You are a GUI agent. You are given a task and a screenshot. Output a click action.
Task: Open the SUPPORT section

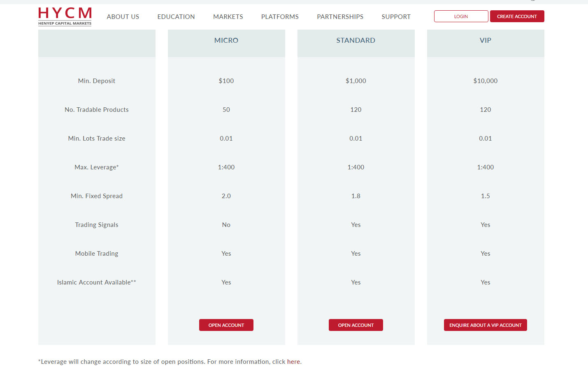click(x=396, y=16)
